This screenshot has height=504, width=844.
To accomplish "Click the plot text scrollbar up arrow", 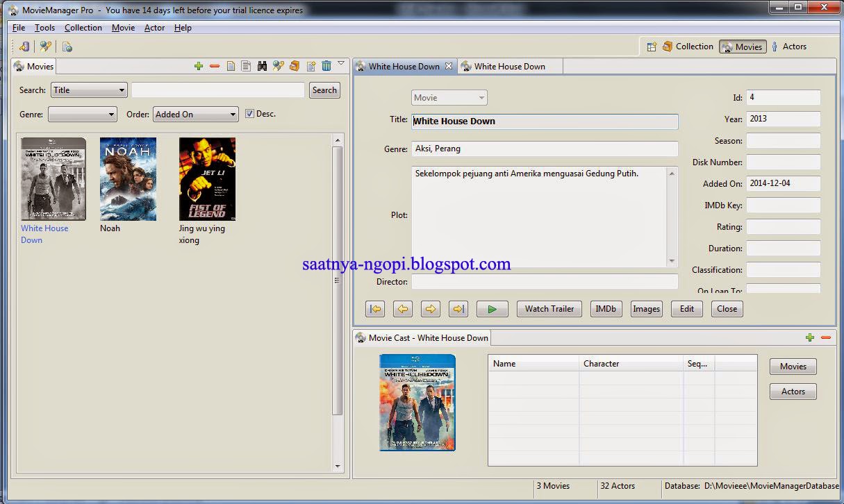I will [672, 174].
